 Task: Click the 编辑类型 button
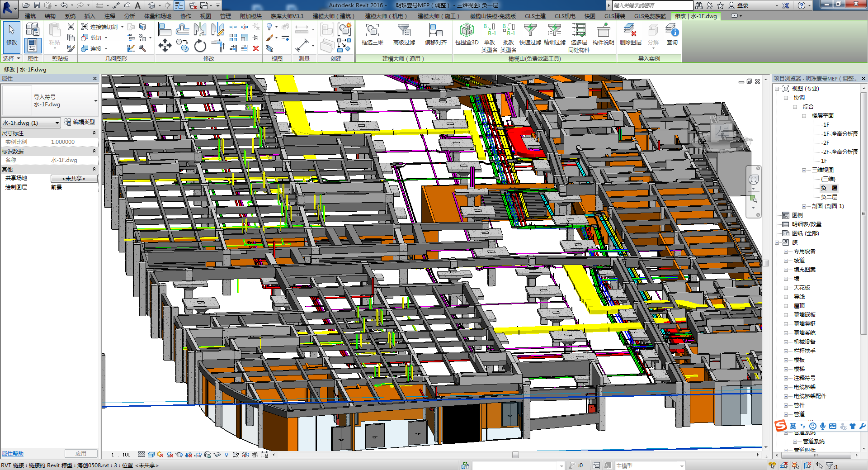(x=80, y=122)
